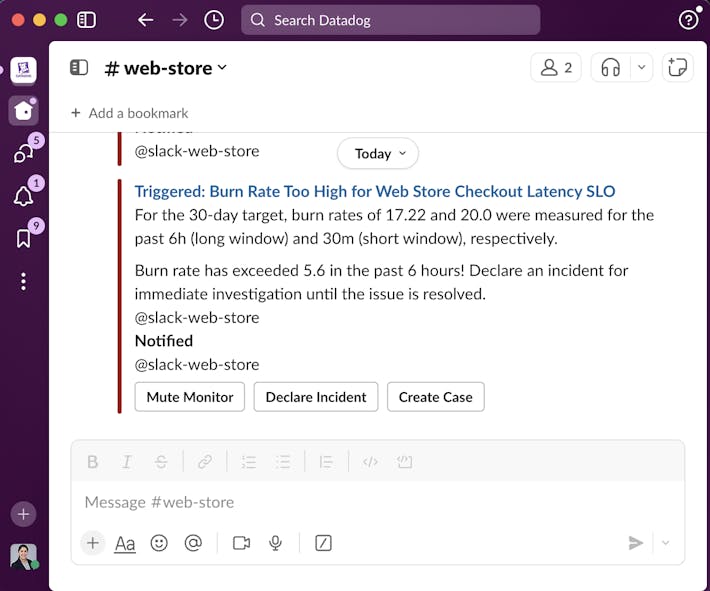Open the canvas icon in channel header

point(678,68)
